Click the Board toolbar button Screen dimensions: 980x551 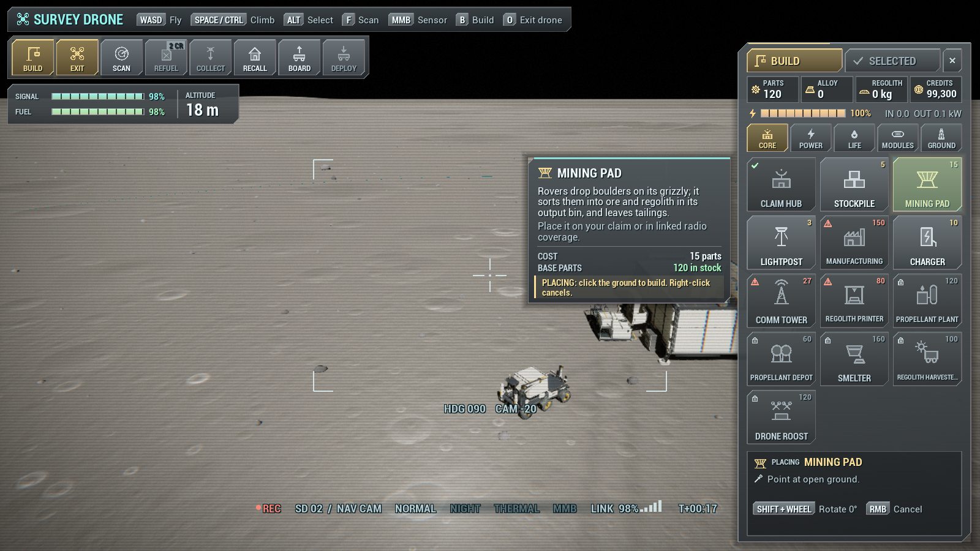299,58
